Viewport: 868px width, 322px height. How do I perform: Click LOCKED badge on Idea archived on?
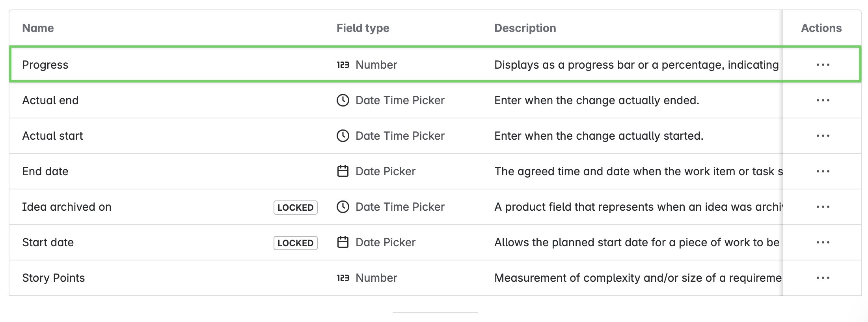click(295, 207)
